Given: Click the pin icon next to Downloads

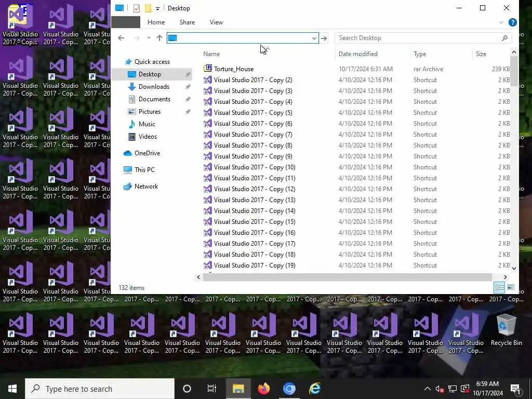Looking at the screenshot, I should pyautogui.click(x=188, y=87).
